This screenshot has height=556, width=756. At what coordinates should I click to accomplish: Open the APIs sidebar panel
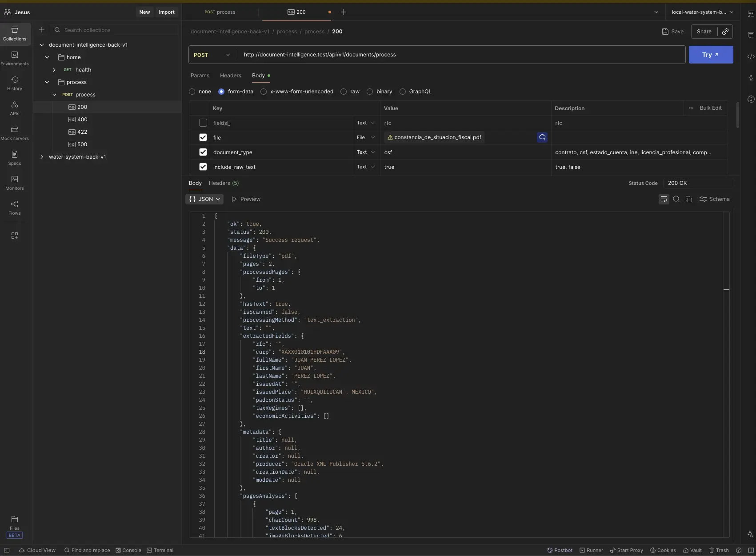pos(15,108)
